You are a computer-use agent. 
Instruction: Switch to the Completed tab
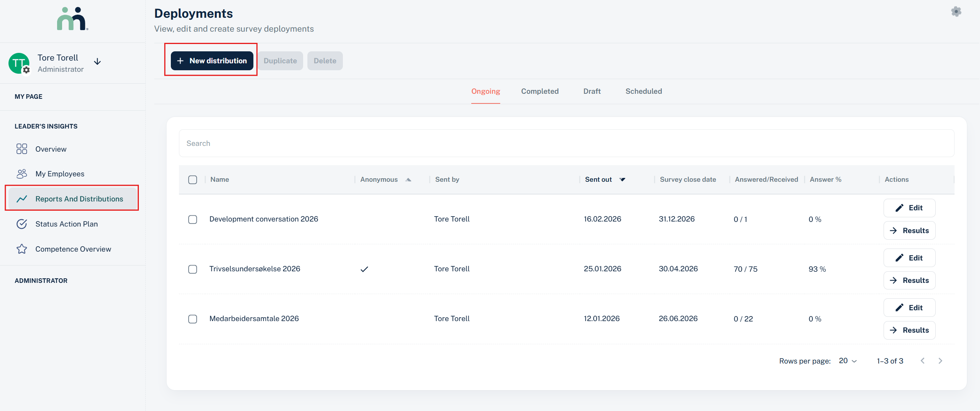click(540, 91)
